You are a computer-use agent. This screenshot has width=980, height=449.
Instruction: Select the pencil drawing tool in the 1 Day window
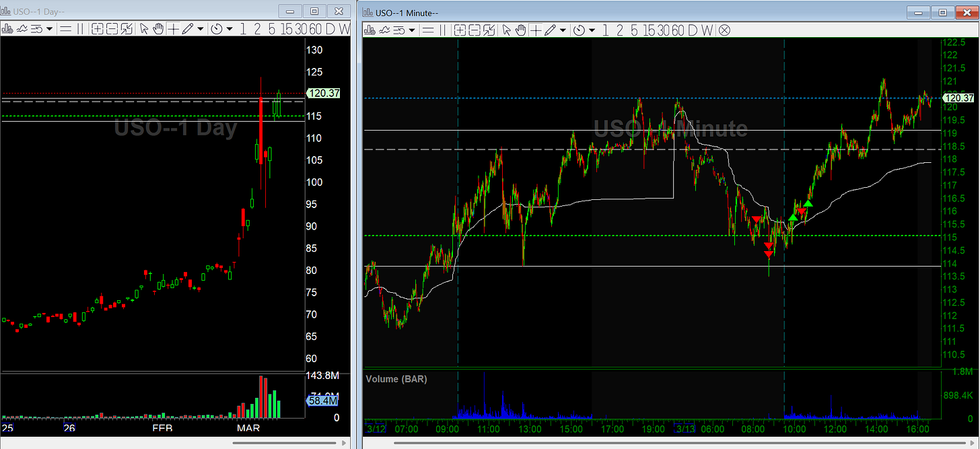(x=188, y=29)
